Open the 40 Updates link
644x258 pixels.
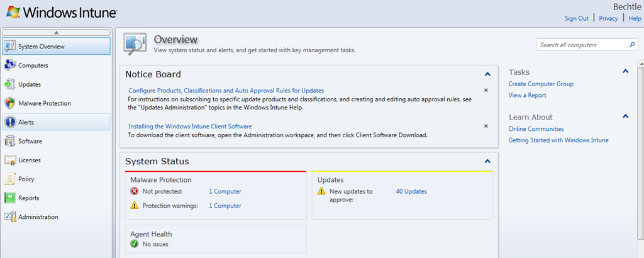coord(411,191)
